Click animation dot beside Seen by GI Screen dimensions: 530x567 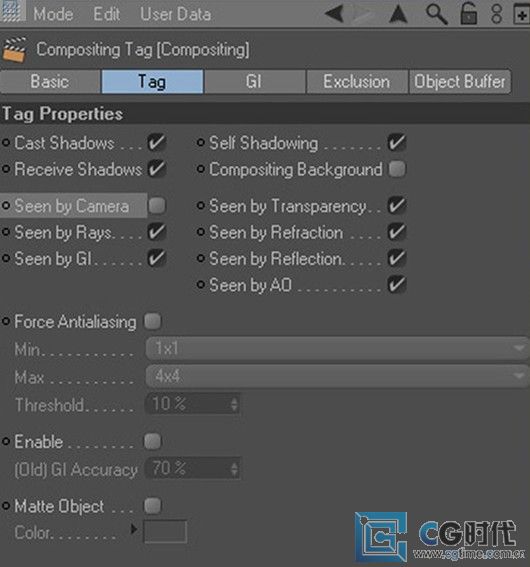click(6, 258)
